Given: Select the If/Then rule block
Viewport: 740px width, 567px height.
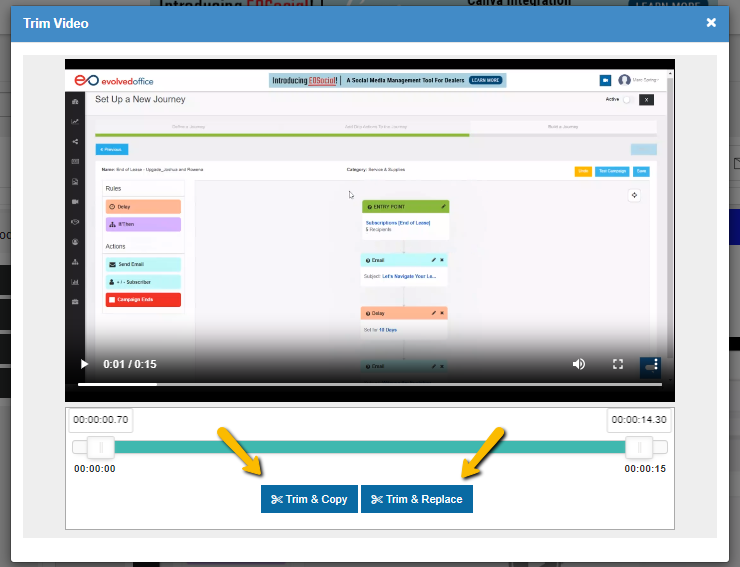Looking at the screenshot, I should pyautogui.click(x=143, y=224).
